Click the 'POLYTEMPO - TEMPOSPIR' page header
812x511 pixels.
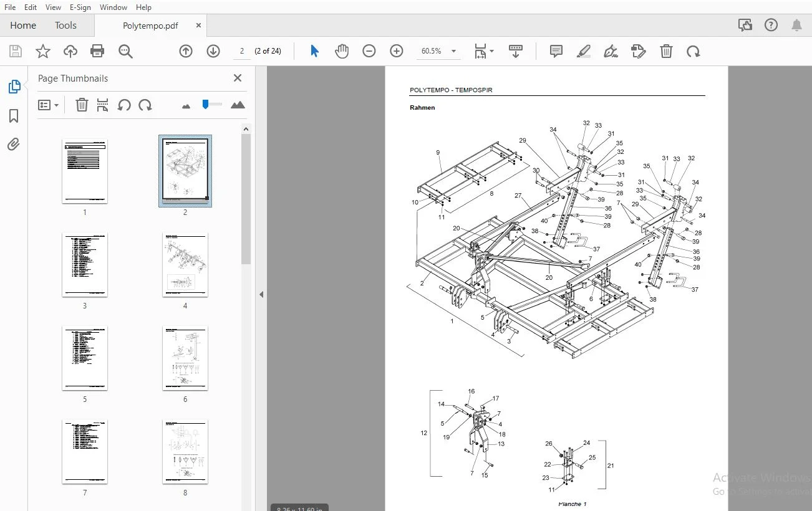click(x=451, y=90)
